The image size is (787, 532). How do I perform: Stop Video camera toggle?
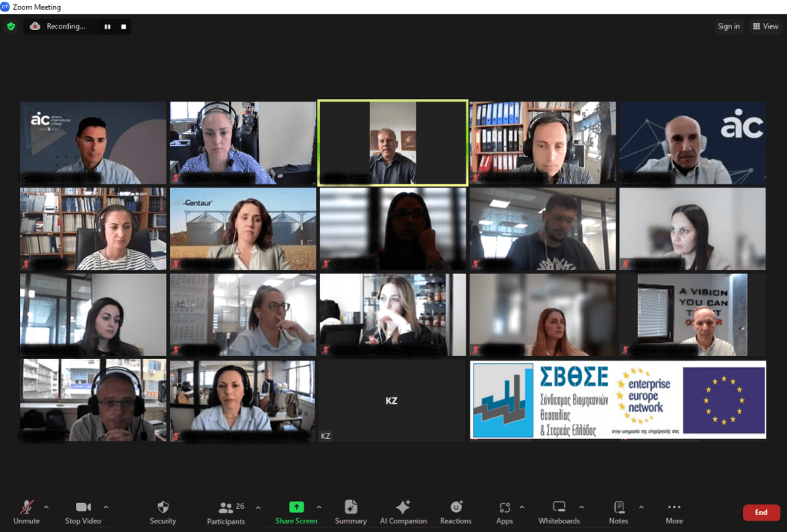(x=83, y=507)
